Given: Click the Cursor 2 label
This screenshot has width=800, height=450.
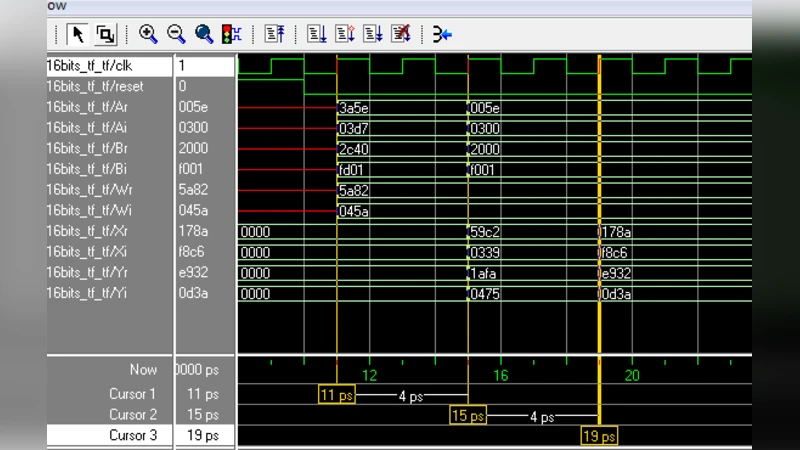Looking at the screenshot, I should (132, 414).
